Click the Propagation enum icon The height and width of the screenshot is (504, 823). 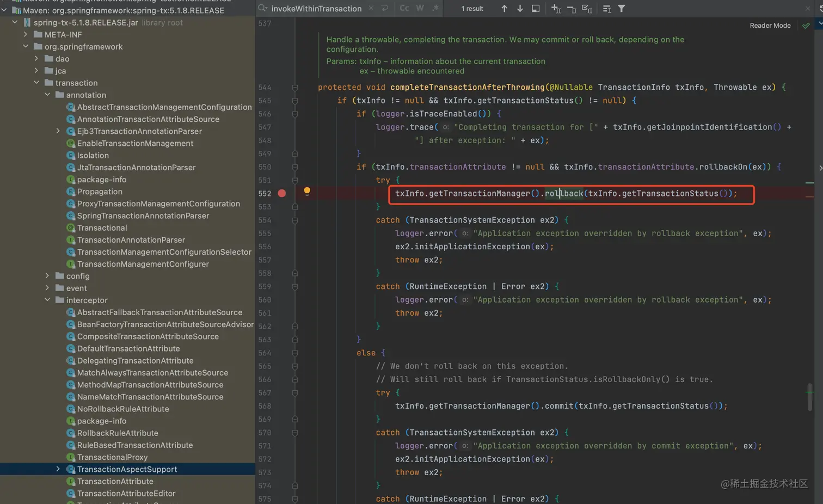pyautogui.click(x=70, y=192)
